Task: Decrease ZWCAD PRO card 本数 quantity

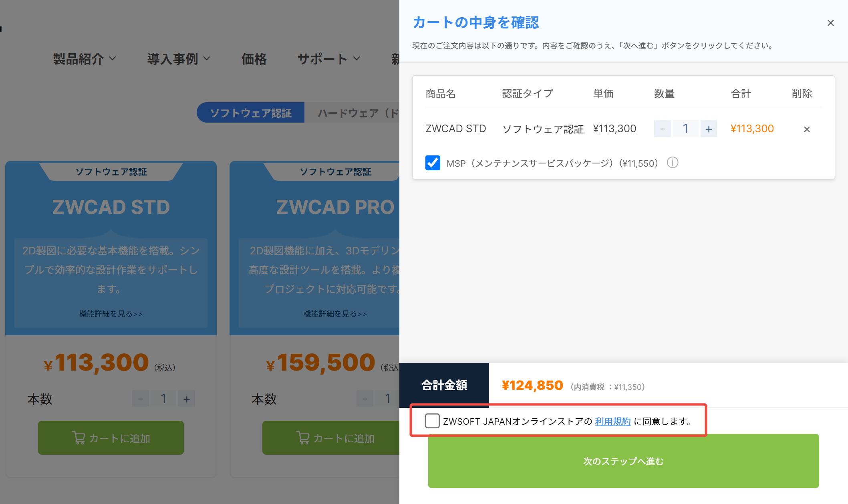Action: pyautogui.click(x=365, y=399)
